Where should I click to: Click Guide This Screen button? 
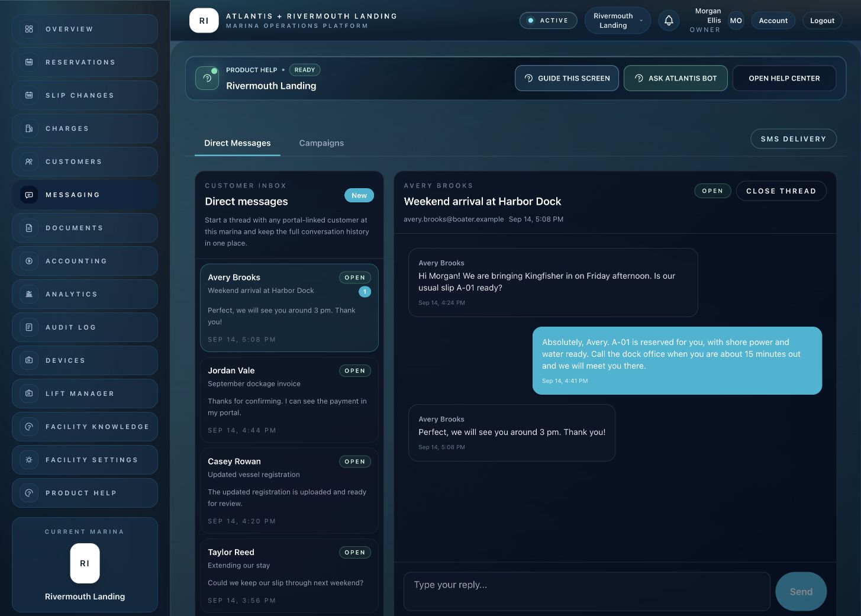pyautogui.click(x=567, y=78)
